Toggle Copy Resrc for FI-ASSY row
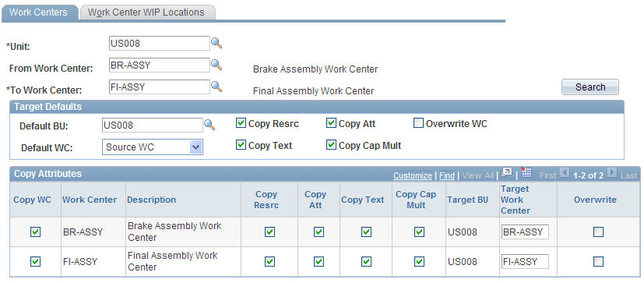Image resolution: width=644 pixels, height=283 pixels. coord(269,261)
